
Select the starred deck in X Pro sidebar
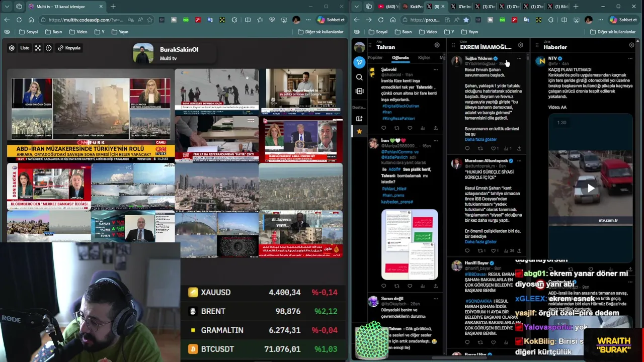click(x=359, y=131)
